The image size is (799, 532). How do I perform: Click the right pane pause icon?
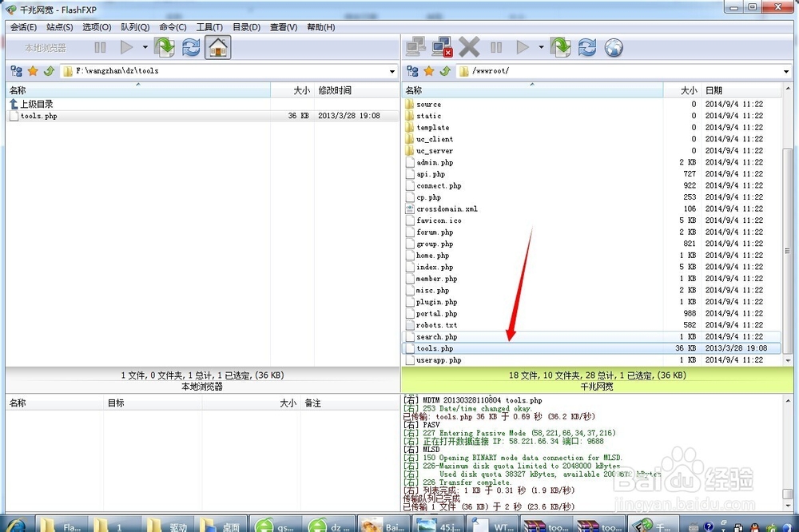pos(496,48)
